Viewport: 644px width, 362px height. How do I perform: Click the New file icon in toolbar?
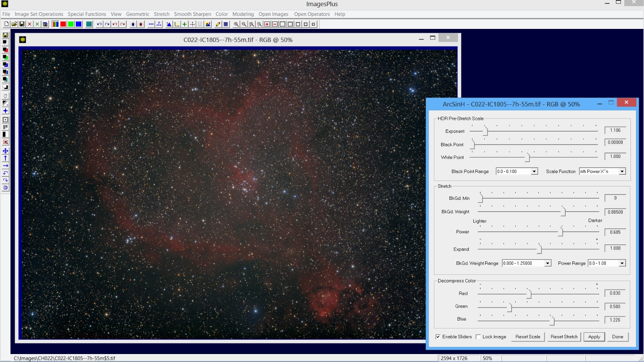click(7, 24)
